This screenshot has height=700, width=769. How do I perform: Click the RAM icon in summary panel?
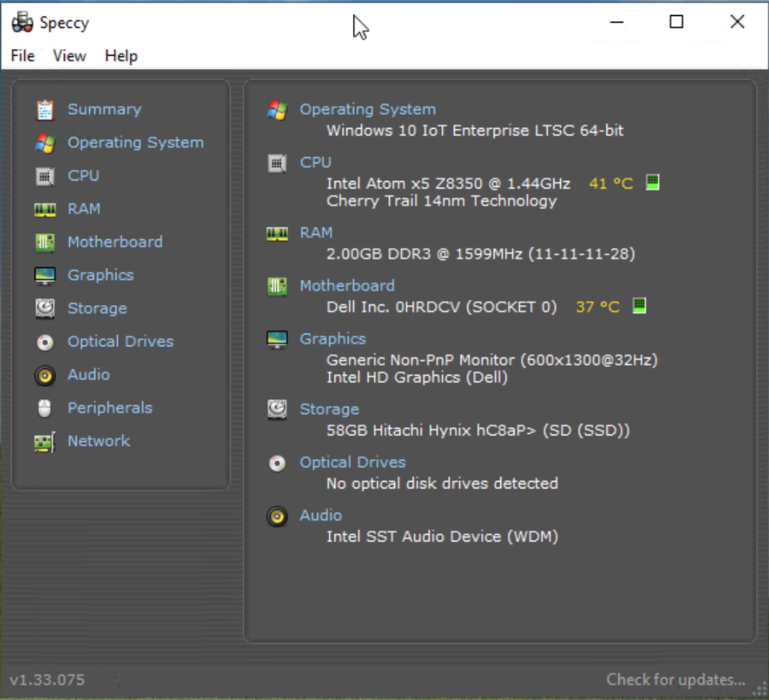tap(277, 233)
